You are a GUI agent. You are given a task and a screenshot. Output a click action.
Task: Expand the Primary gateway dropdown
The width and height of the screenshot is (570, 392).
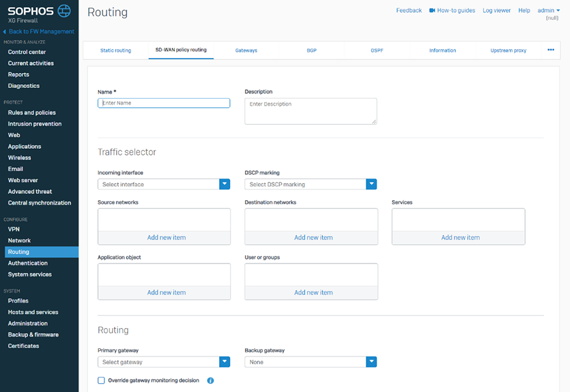pos(224,362)
